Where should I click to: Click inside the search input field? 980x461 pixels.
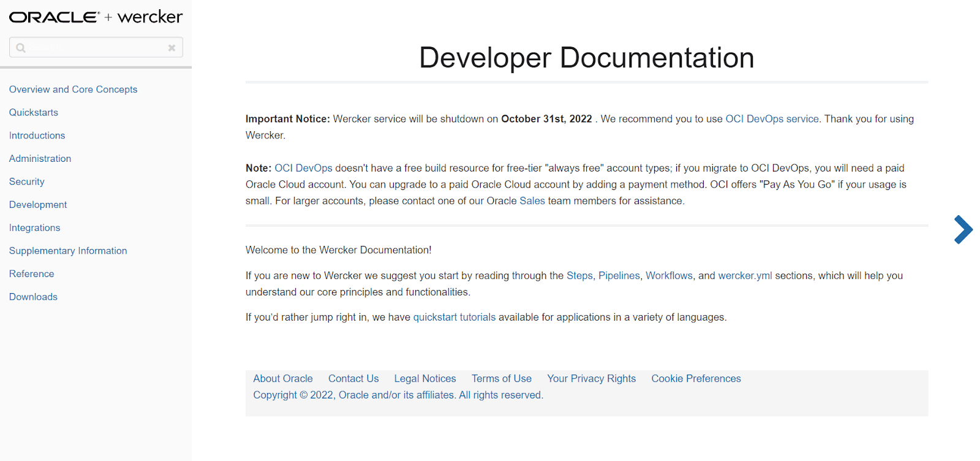pyautogui.click(x=96, y=48)
